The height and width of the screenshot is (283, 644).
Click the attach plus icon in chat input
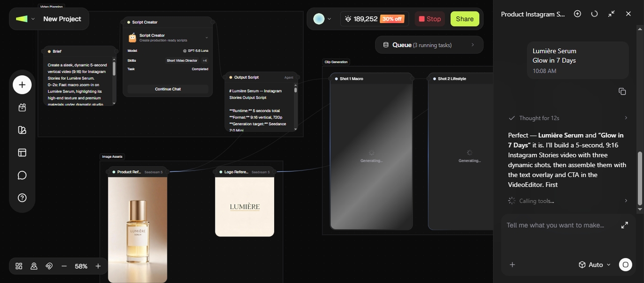click(x=512, y=265)
